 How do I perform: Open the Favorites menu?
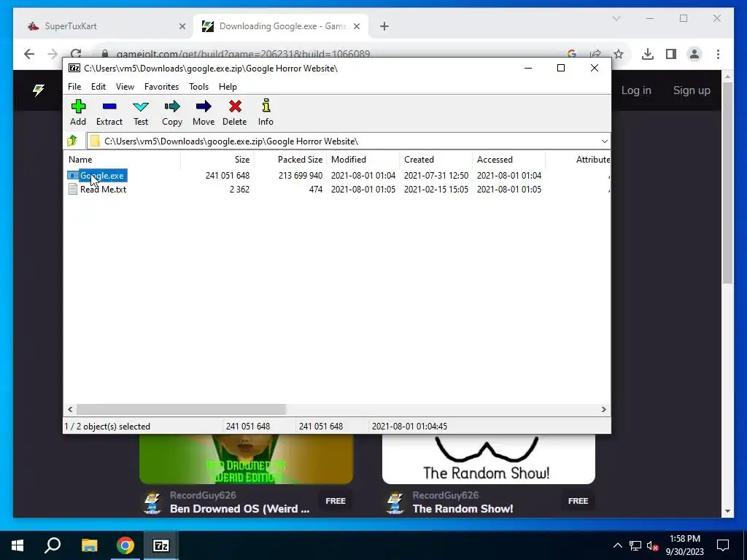coord(161,87)
